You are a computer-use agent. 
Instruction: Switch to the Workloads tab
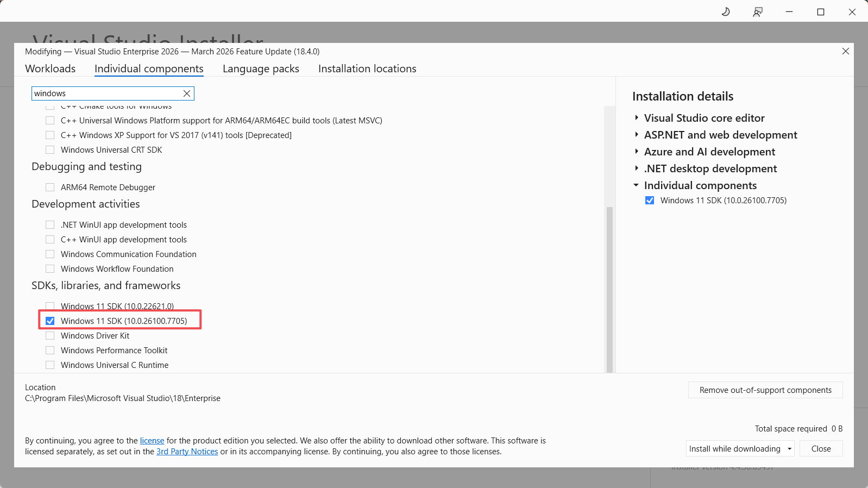coord(51,68)
